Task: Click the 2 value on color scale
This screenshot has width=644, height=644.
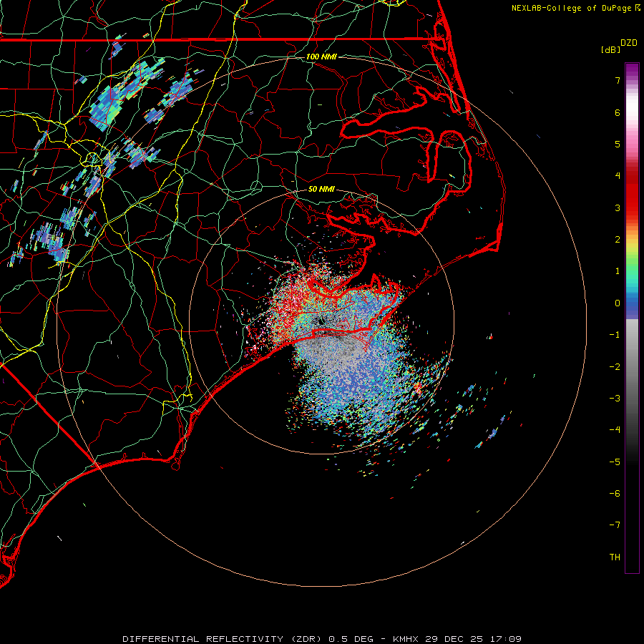Action: pyautogui.click(x=618, y=240)
